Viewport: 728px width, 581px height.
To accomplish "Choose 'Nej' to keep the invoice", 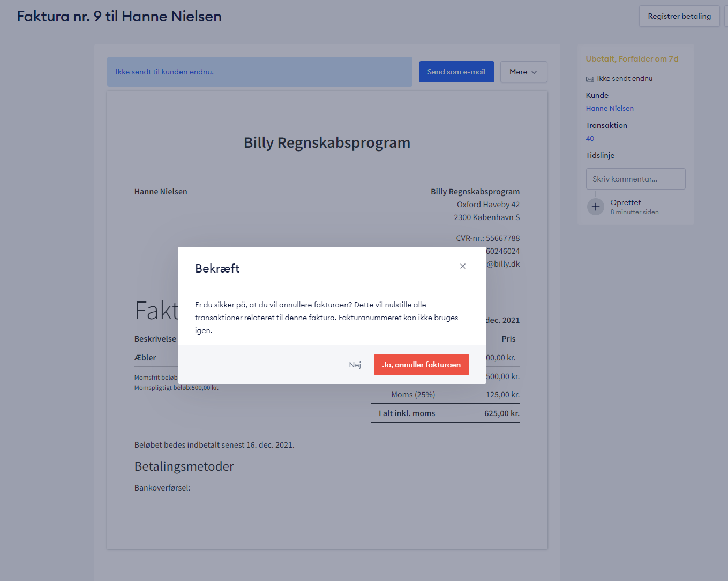I will tap(355, 365).
